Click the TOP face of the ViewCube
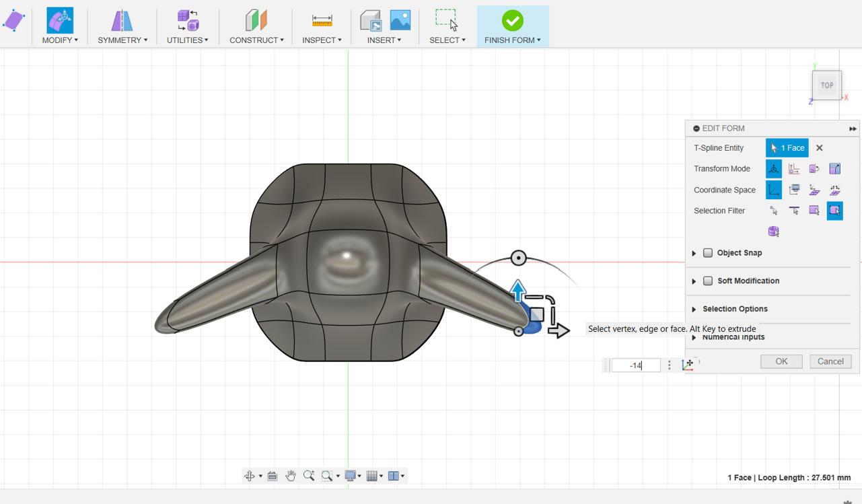This screenshot has width=862, height=504. click(827, 85)
